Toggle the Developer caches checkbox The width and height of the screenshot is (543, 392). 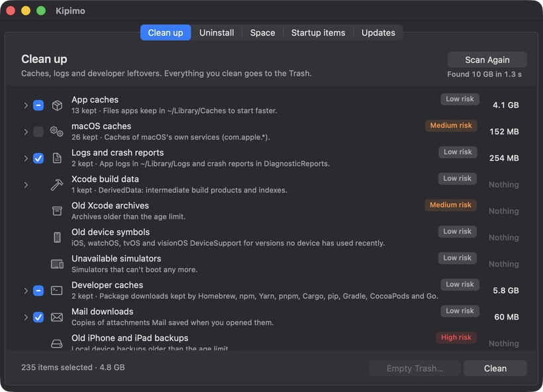coord(38,291)
